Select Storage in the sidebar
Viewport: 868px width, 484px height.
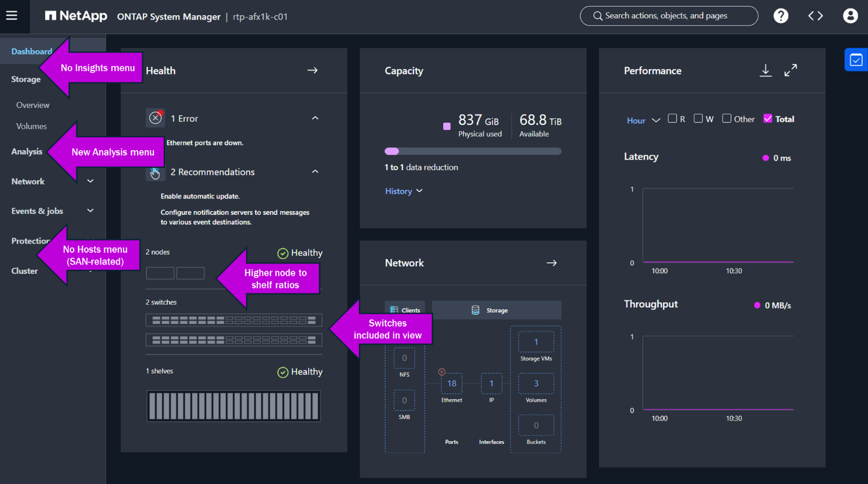coord(26,79)
